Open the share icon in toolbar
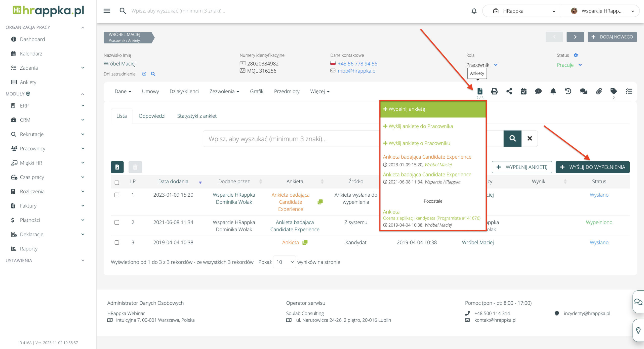Image resolution: width=644 pixels, height=349 pixels. click(x=509, y=91)
